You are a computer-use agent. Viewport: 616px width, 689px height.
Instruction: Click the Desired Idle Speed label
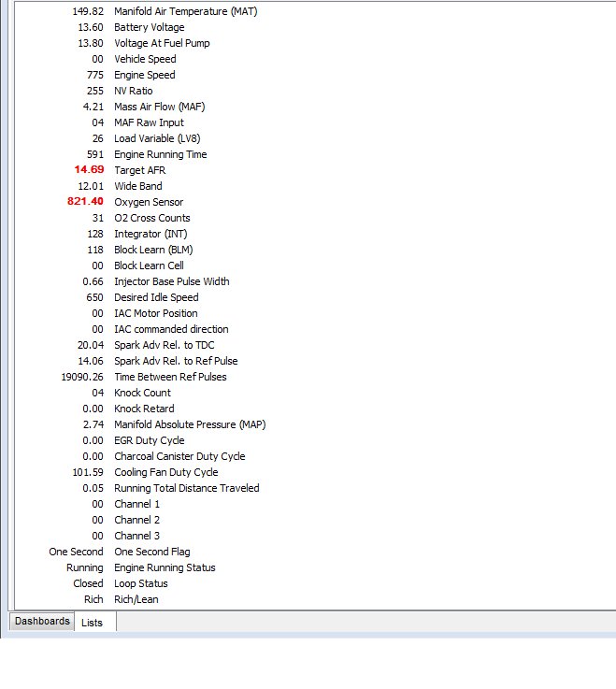pyautogui.click(x=156, y=297)
